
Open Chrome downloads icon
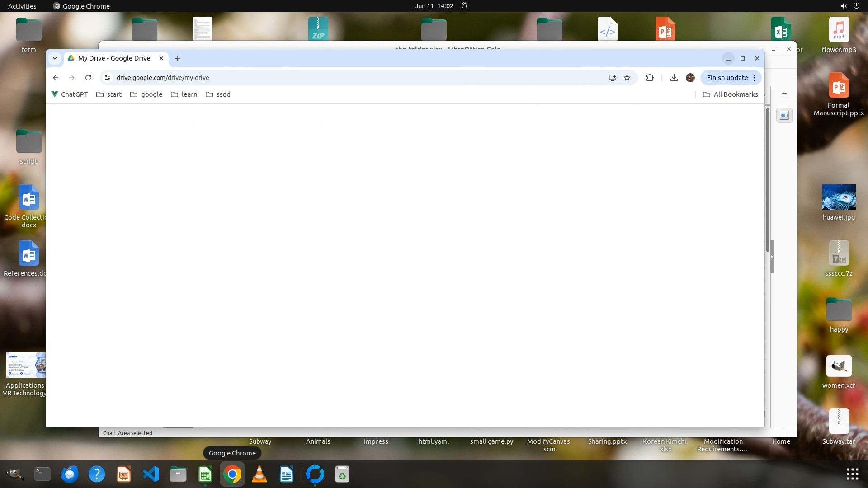[674, 78]
